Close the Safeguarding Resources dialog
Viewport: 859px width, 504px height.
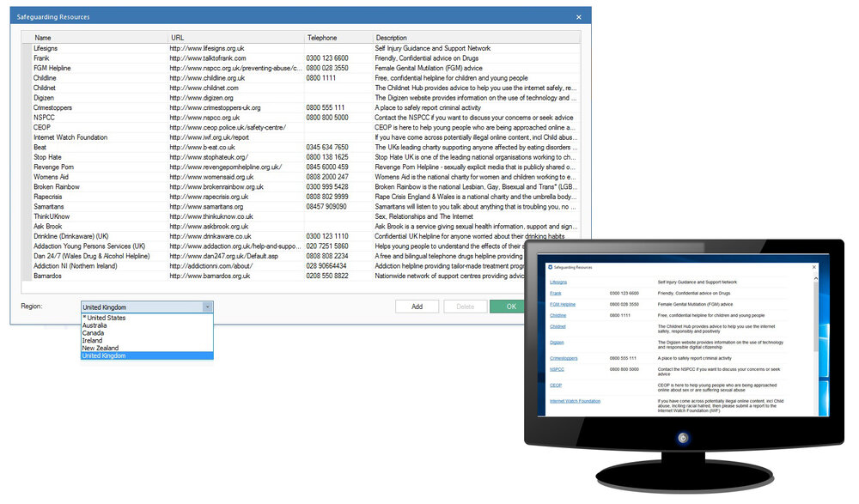[x=578, y=17]
